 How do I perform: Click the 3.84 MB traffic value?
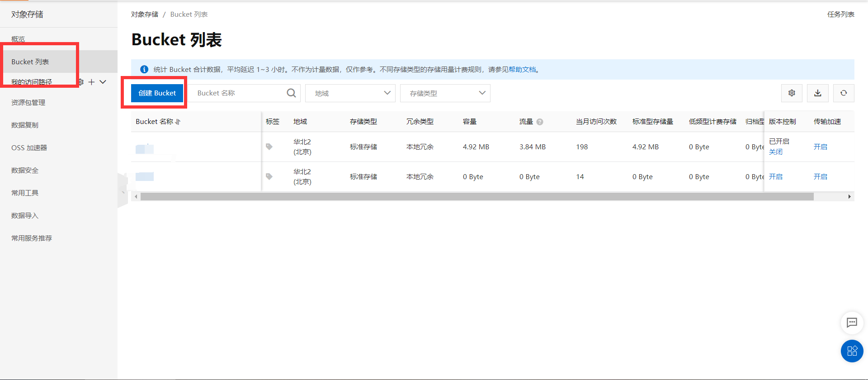533,147
